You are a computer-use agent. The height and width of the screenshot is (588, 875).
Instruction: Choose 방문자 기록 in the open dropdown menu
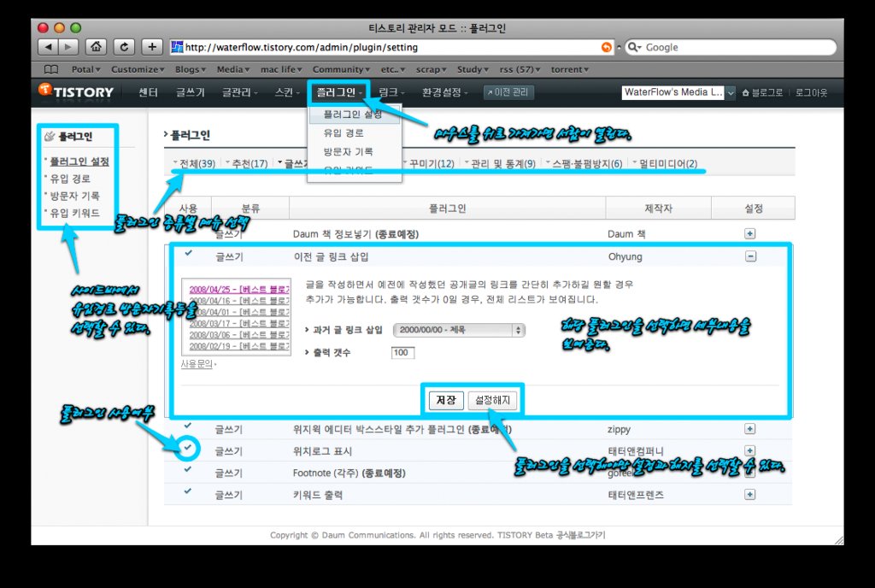[x=349, y=151]
